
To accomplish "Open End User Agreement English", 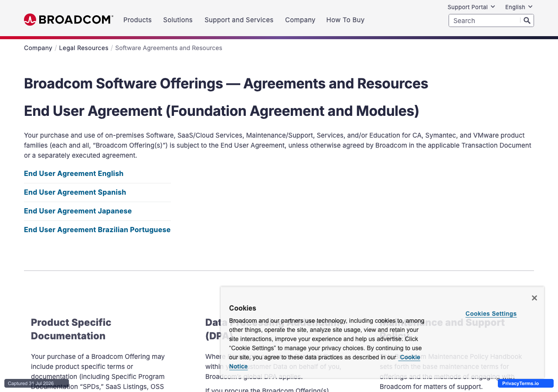I will pyautogui.click(x=74, y=173).
